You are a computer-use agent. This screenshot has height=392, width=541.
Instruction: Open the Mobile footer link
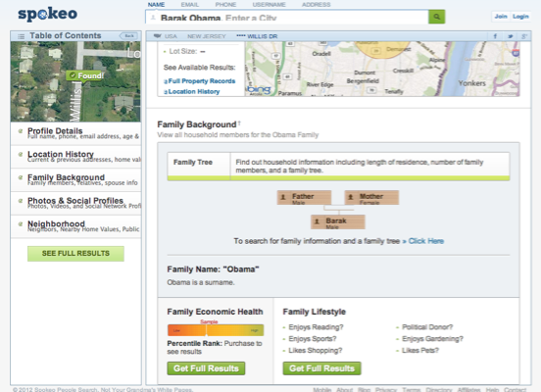[321, 390]
